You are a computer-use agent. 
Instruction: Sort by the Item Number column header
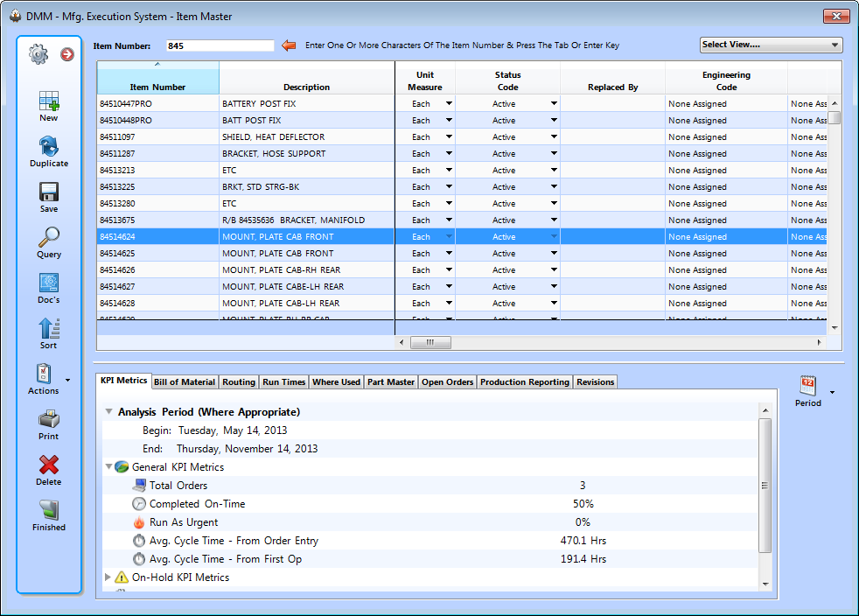click(157, 78)
